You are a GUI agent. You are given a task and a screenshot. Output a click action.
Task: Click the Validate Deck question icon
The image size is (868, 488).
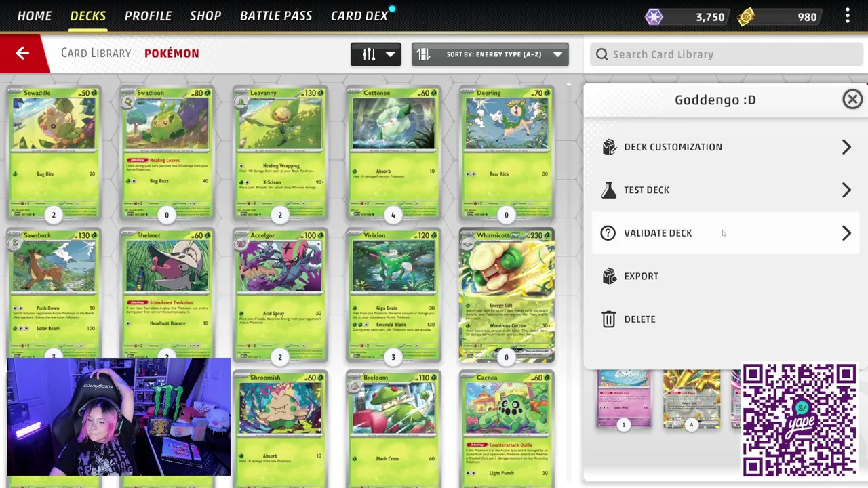608,233
